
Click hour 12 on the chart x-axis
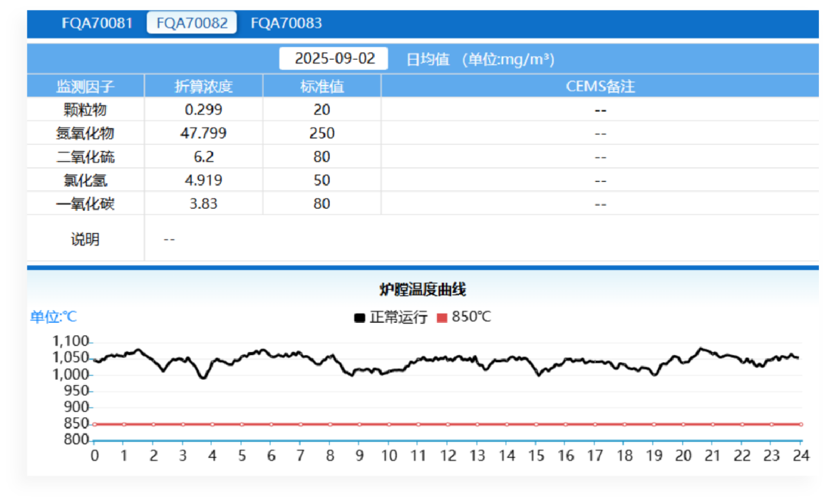click(447, 456)
